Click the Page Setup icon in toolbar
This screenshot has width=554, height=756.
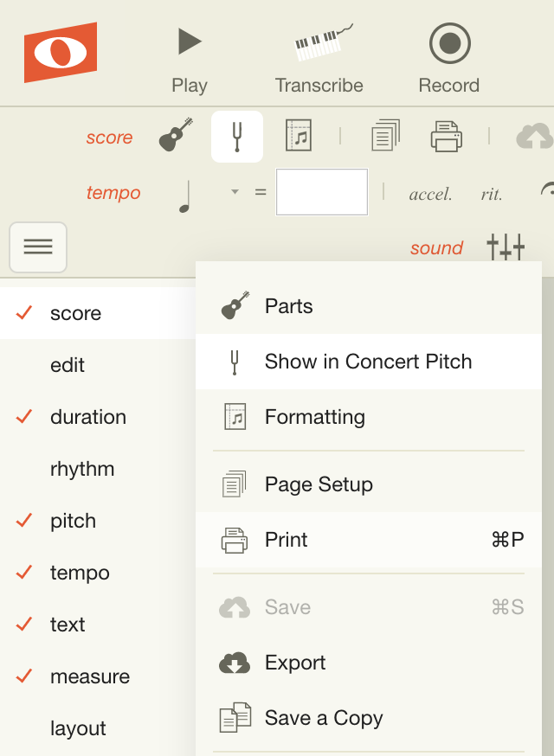click(x=385, y=136)
